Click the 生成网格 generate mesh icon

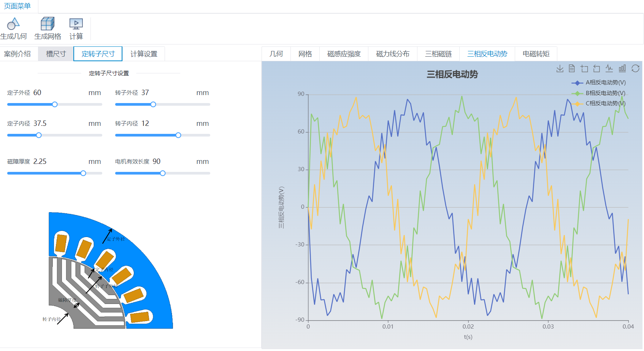(48, 24)
